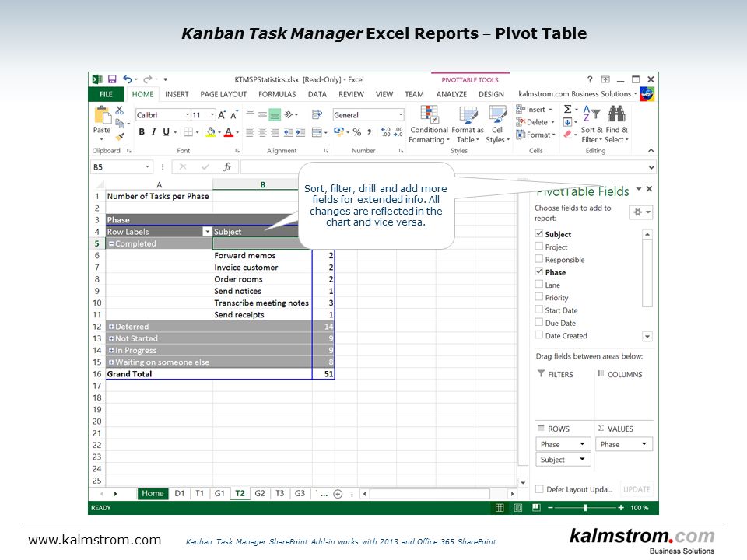The image size is (747, 560).
Task: Click the Undo arrow icon
Action: [127, 79]
